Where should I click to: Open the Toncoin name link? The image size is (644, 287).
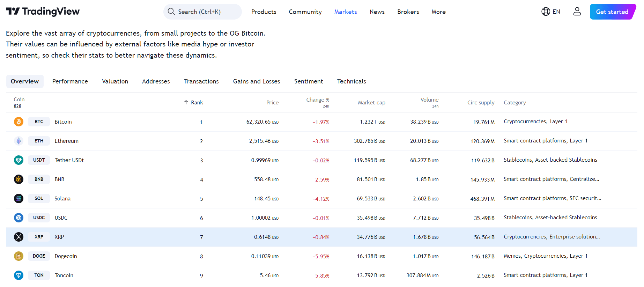click(64, 275)
